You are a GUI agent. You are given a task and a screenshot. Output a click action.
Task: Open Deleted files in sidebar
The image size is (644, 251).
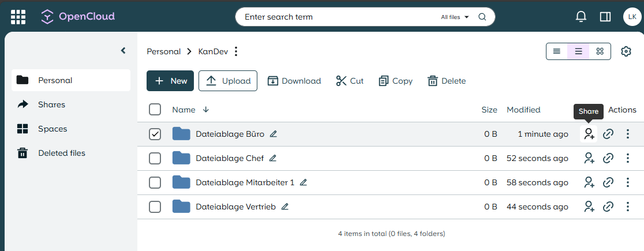pos(61,153)
